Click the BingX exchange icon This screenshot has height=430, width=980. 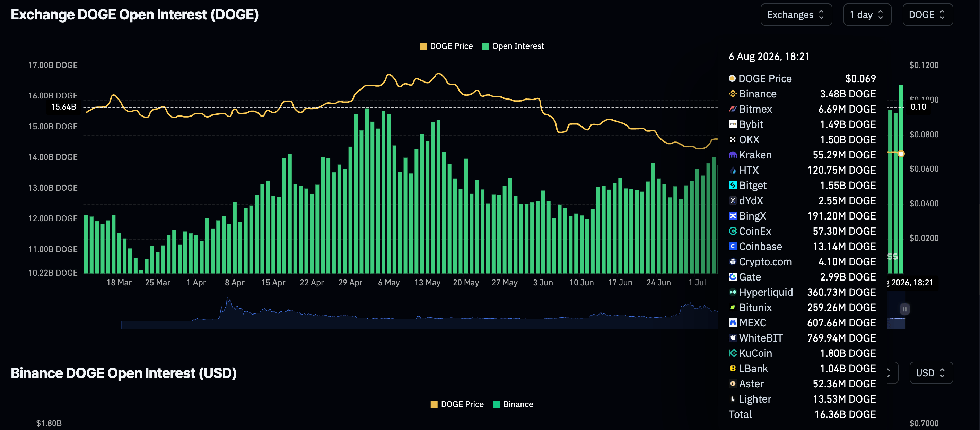(732, 216)
